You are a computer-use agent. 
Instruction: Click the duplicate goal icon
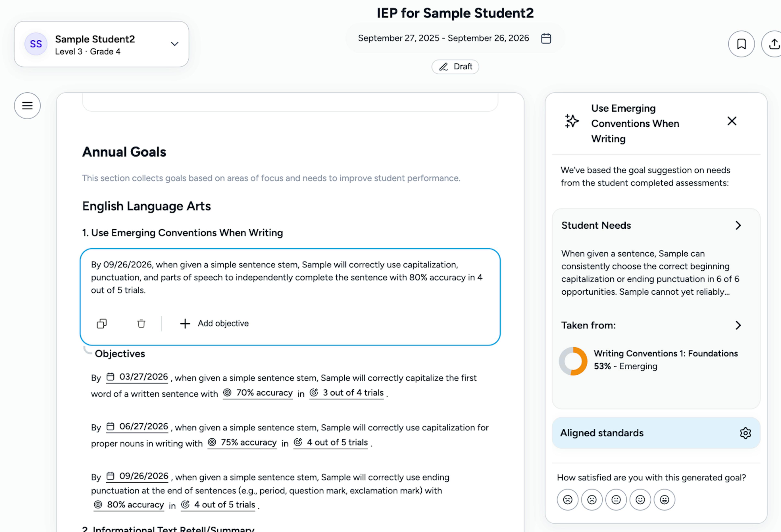[102, 323]
